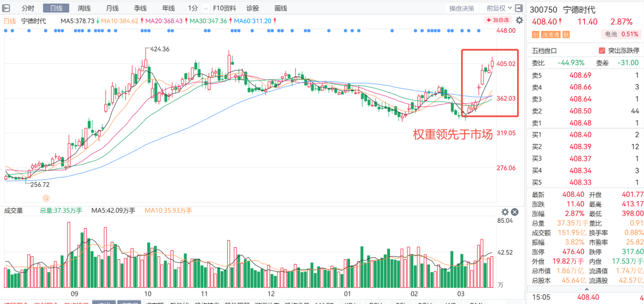Click the 424.36 high price label
The image size is (644, 304).
[x=160, y=49]
